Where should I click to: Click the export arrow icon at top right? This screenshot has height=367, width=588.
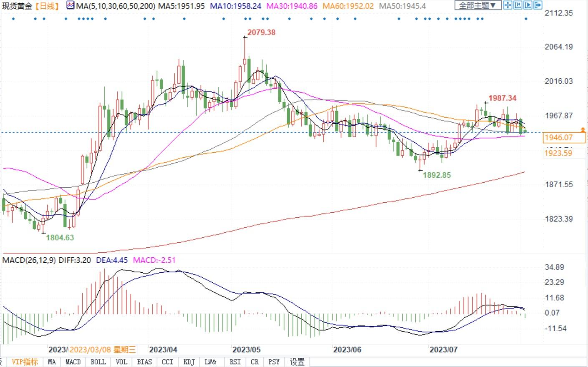(538, 5)
